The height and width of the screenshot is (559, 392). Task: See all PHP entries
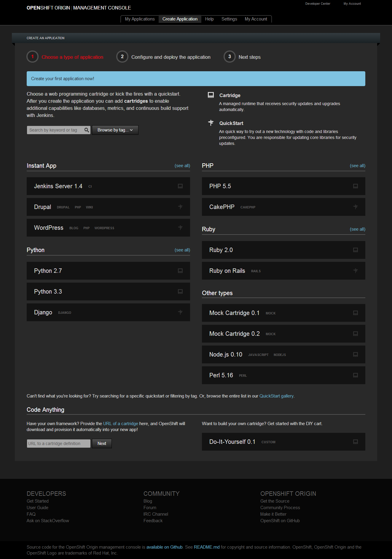(358, 166)
